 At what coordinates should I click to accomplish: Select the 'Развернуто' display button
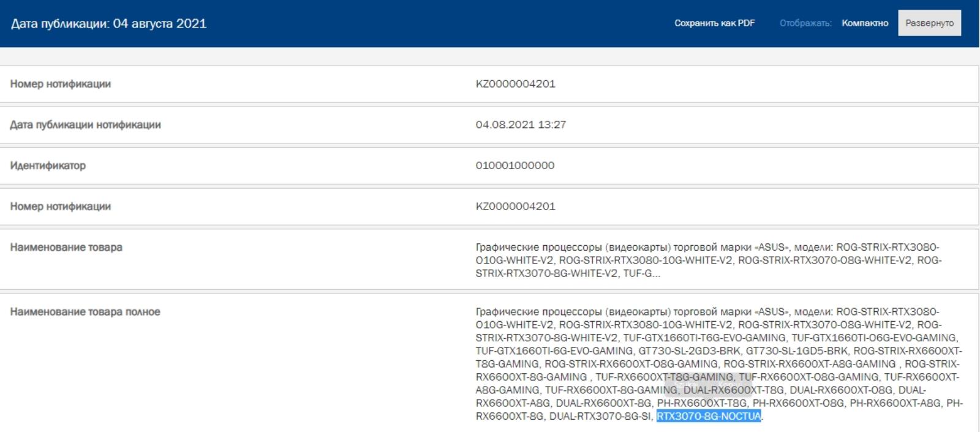(929, 23)
